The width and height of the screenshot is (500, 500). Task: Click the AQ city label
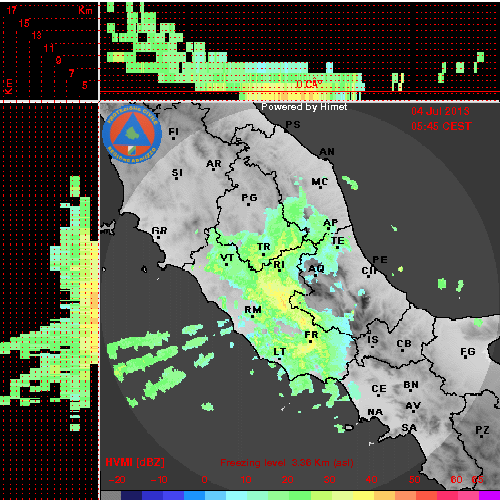click(x=316, y=269)
